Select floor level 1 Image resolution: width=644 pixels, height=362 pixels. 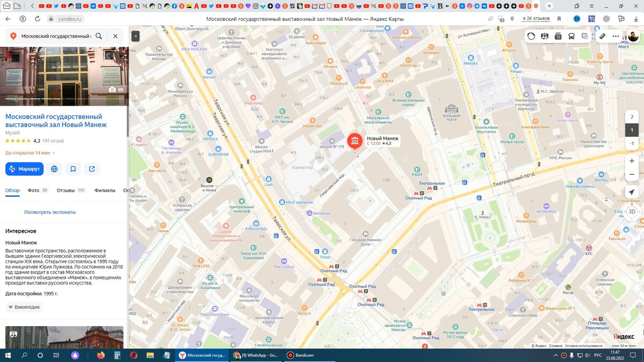(632, 130)
